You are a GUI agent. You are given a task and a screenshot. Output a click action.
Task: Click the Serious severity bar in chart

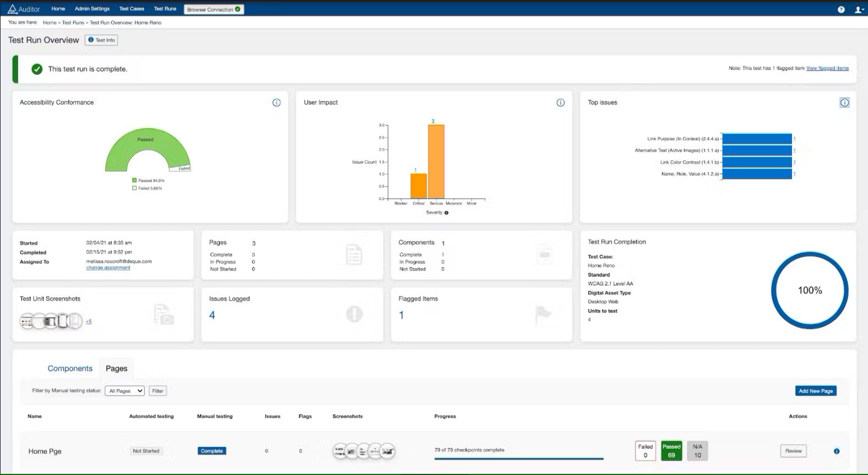point(436,161)
